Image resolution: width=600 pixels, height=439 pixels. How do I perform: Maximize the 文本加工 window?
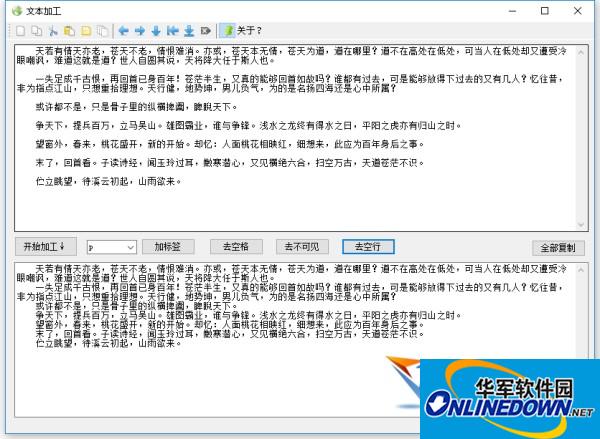click(x=545, y=11)
